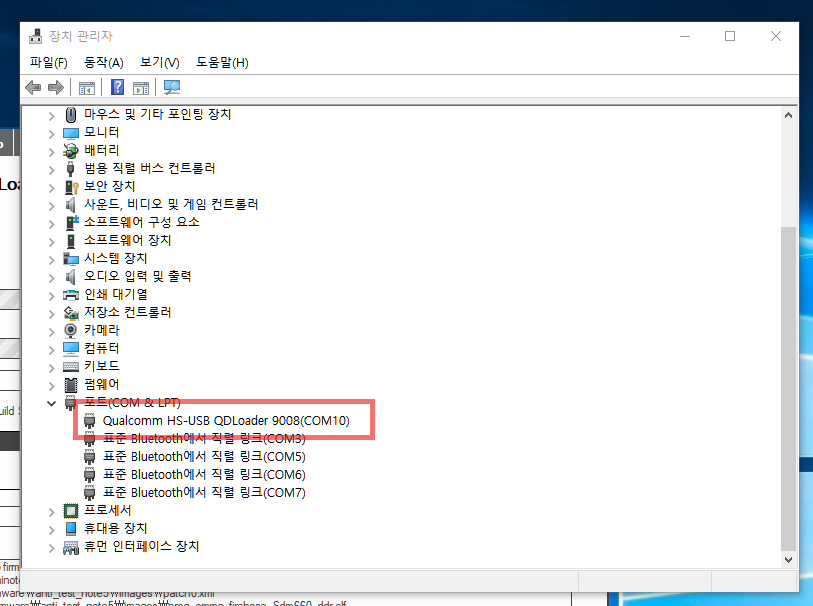
Task: Click the monitor icon beside 모니터
Action: 71,133
